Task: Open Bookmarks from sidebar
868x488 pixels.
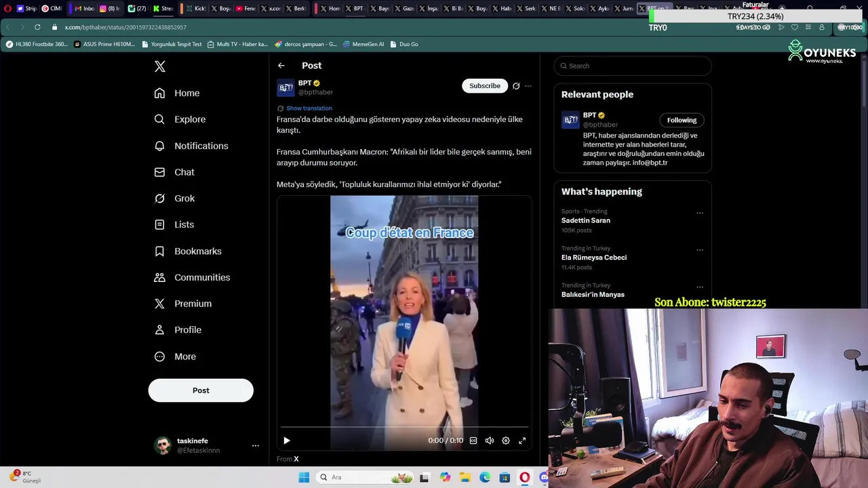Action: point(188,251)
